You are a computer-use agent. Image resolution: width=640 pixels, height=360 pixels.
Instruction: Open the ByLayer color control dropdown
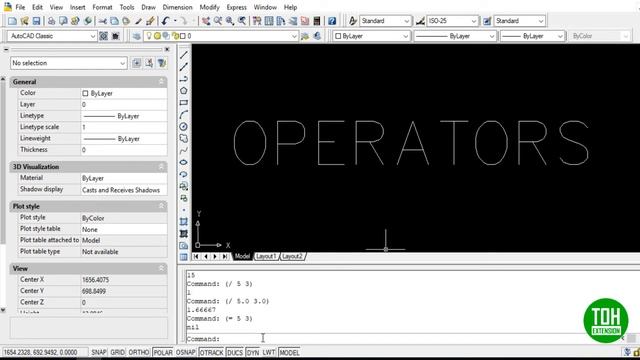point(405,36)
